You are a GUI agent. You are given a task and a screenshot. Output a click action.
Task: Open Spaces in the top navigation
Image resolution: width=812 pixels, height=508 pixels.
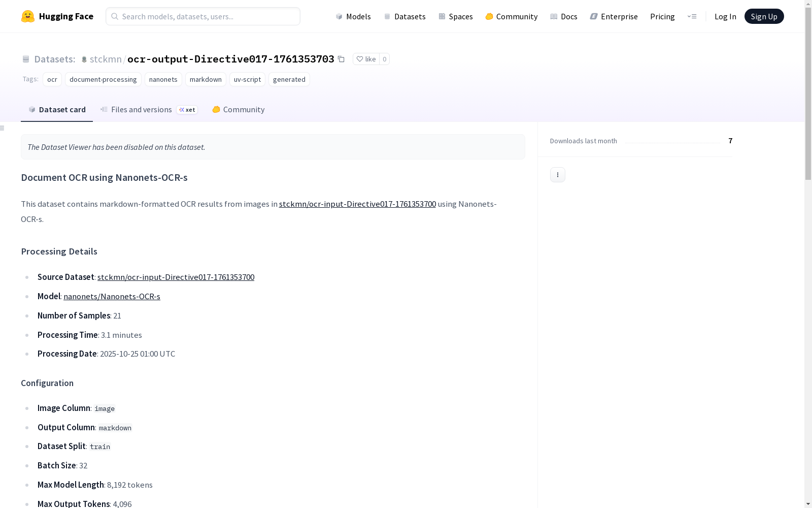click(456, 16)
